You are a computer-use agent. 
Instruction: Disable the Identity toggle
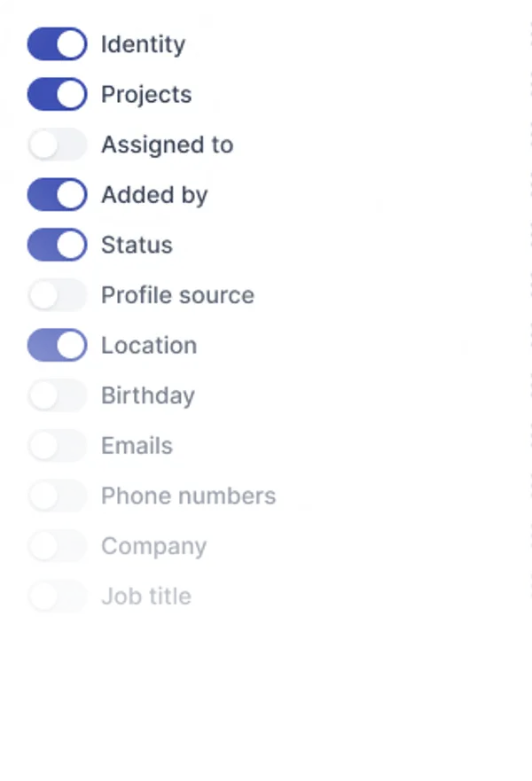click(x=57, y=44)
